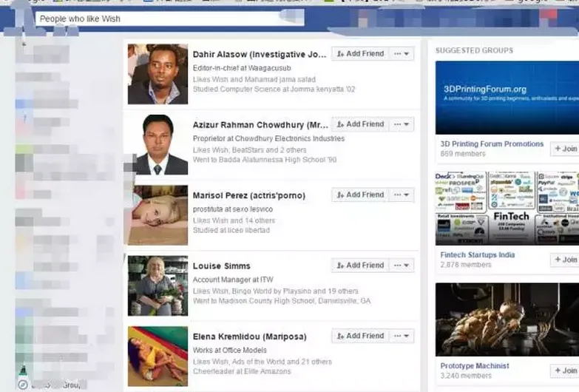Open the Prototype Machinist group link
This screenshot has width=579, height=392.
(x=475, y=366)
